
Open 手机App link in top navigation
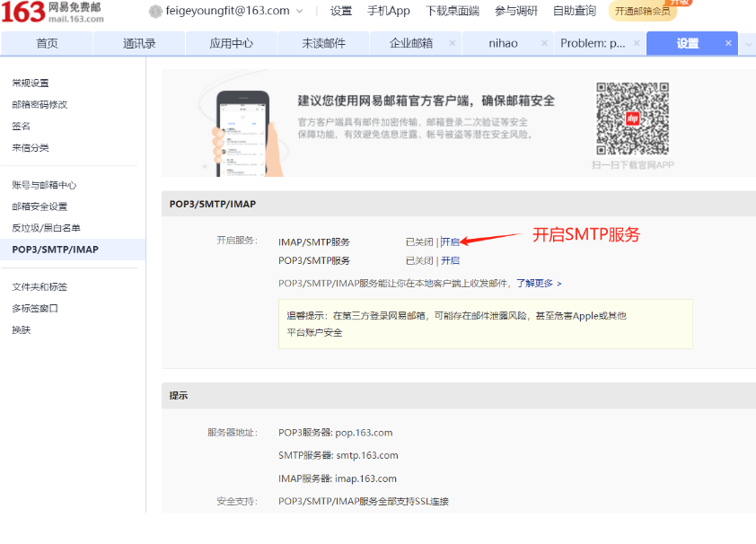point(388,12)
